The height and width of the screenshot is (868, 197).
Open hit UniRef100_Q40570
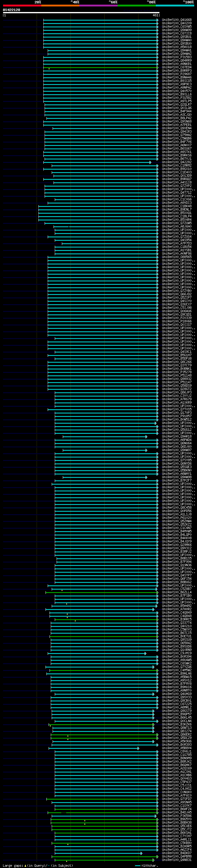click(x=177, y=91)
